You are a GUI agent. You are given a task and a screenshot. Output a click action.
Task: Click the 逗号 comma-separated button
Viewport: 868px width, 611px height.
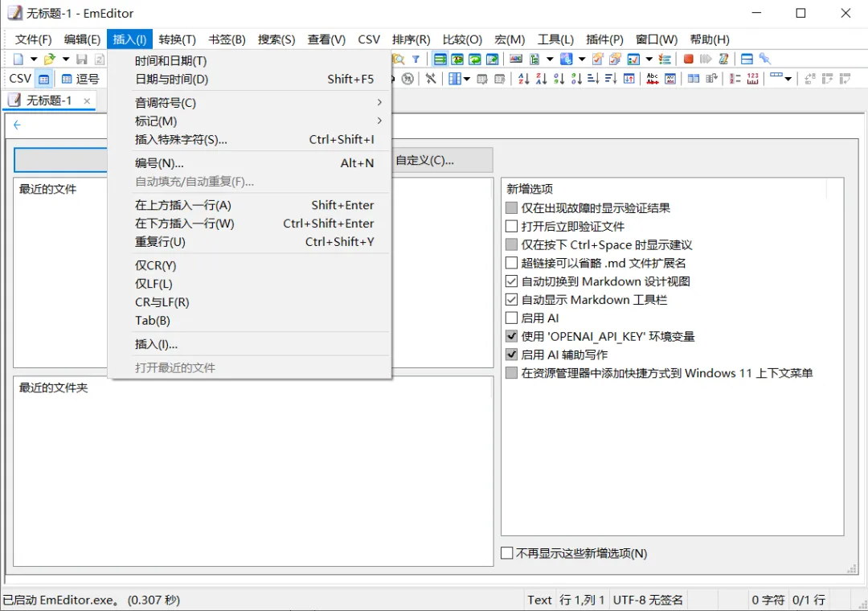coord(80,80)
